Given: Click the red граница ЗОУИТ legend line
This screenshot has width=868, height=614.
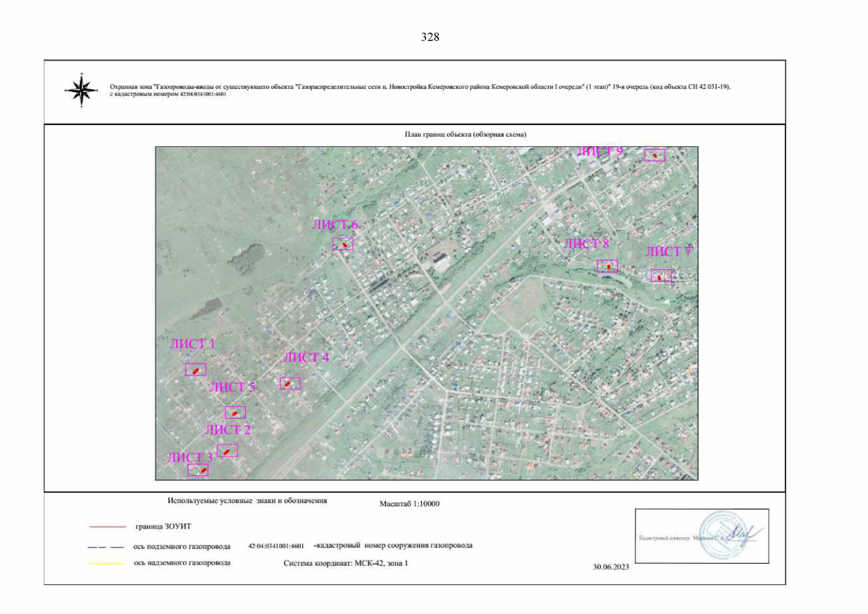Looking at the screenshot, I should click(107, 527).
